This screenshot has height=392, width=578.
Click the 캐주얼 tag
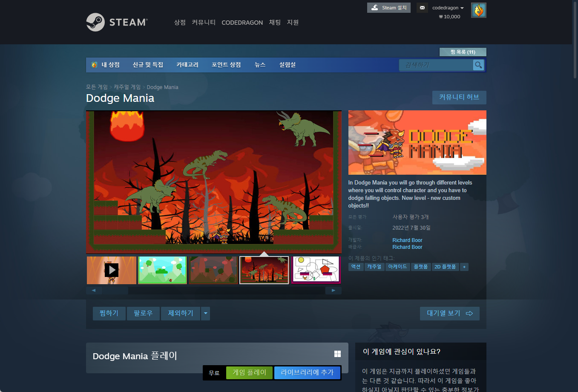[x=374, y=267]
